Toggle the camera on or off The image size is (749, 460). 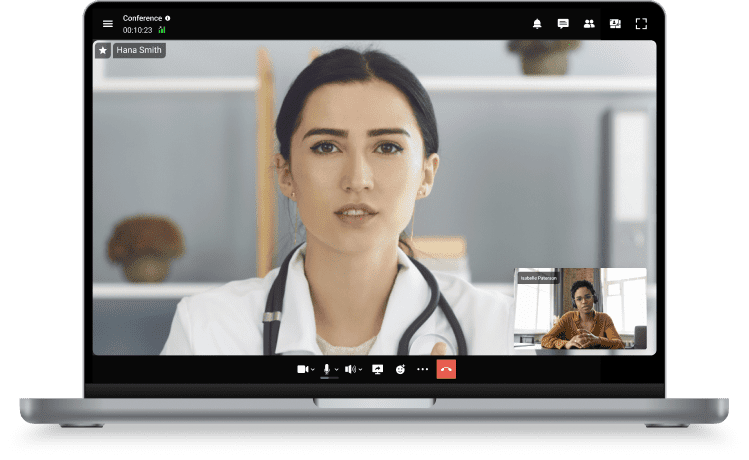(x=302, y=369)
